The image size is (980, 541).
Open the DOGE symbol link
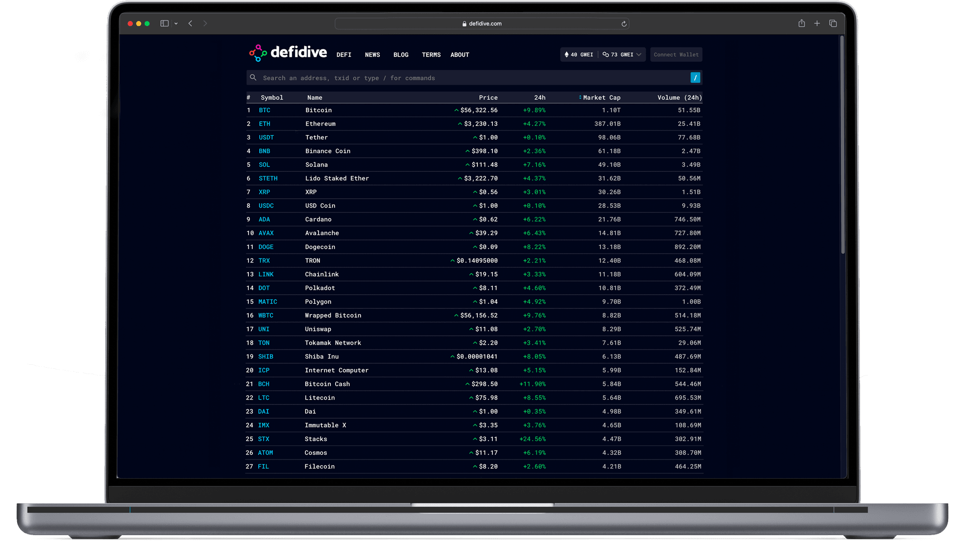coord(266,247)
